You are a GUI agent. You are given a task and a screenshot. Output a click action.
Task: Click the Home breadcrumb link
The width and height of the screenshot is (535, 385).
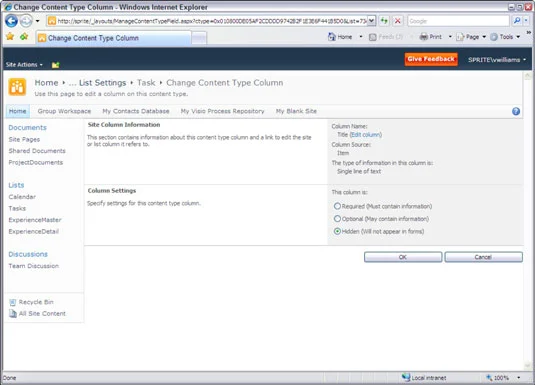click(46, 83)
